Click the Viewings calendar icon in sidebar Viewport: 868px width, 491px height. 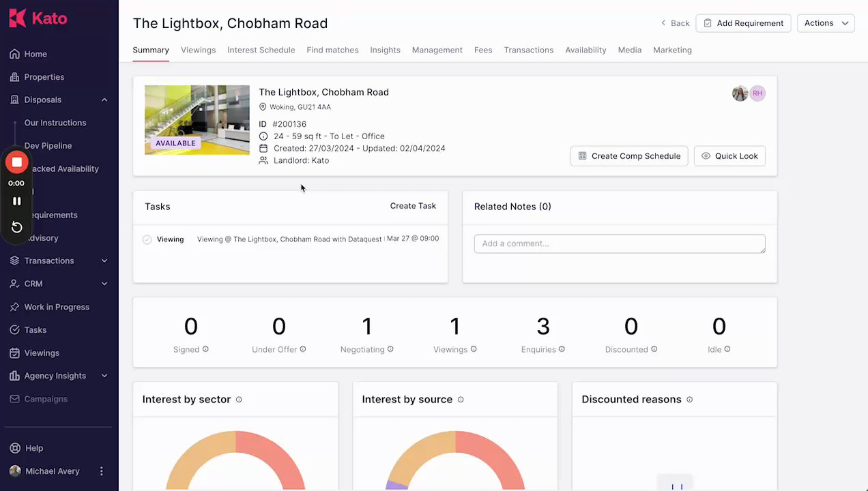(x=14, y=353)
